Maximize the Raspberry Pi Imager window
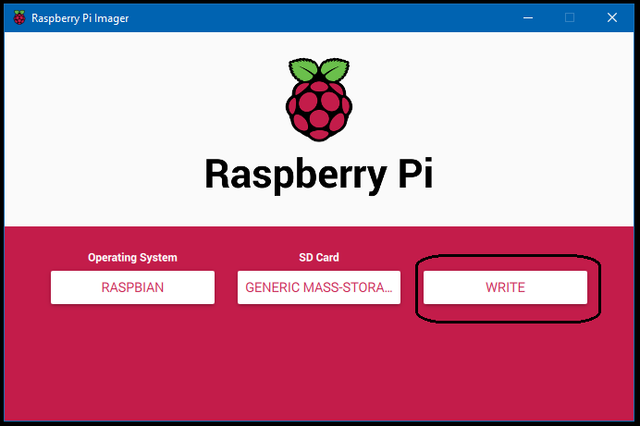The width and height of the screenshot is (640, 426). tap(569, 18)
